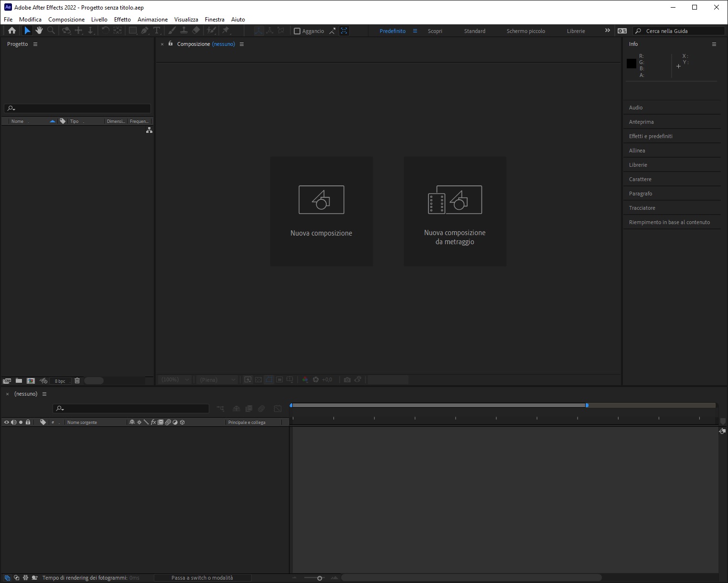Toggle In/Out/Duration pane at timeline bottom
The height and width of the screenshot is (583, 728).
point(25,578)
